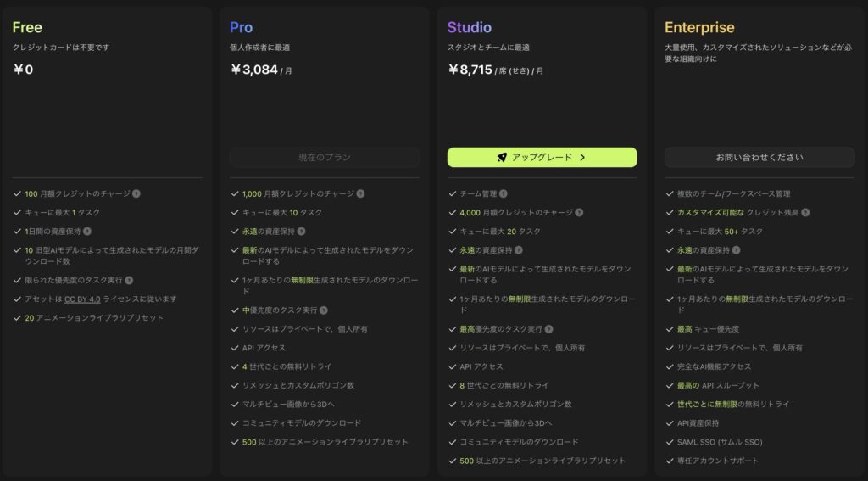Viewport: 868px width, 481px height.
Task: Click the rocket icon on the upgrade button
Action: (502, 158)
